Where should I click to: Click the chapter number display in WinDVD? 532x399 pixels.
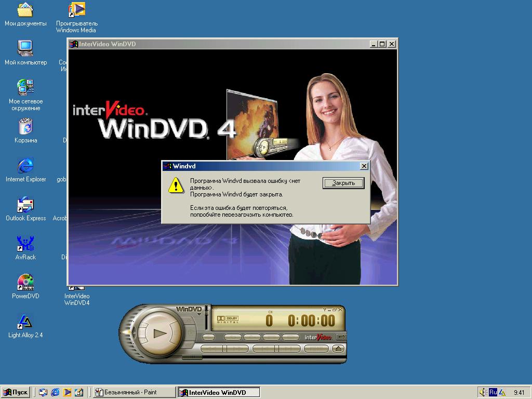pyautogui.click(x=269, y=320)
